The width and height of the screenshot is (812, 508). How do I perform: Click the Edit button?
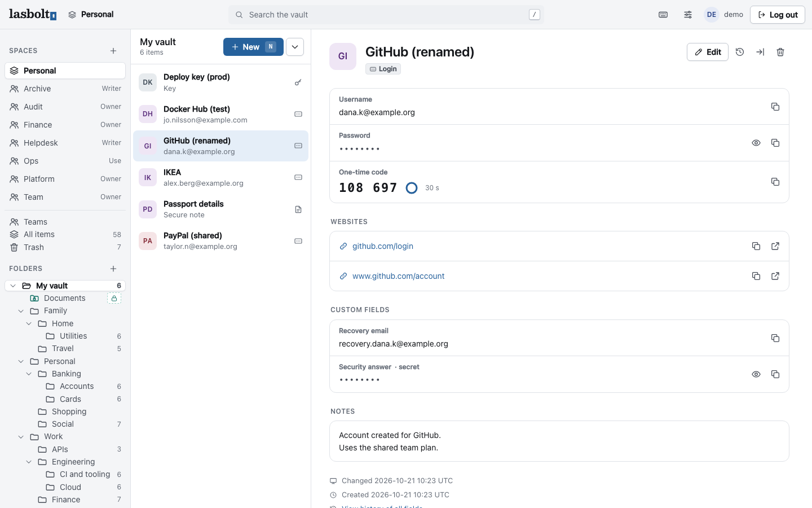pos(708,52)
